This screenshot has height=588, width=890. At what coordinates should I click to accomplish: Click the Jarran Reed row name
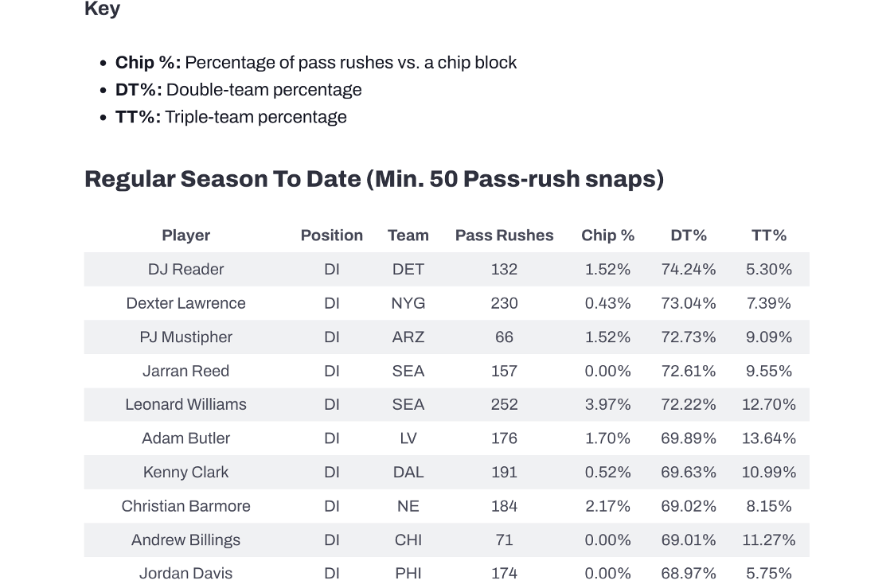185,371
